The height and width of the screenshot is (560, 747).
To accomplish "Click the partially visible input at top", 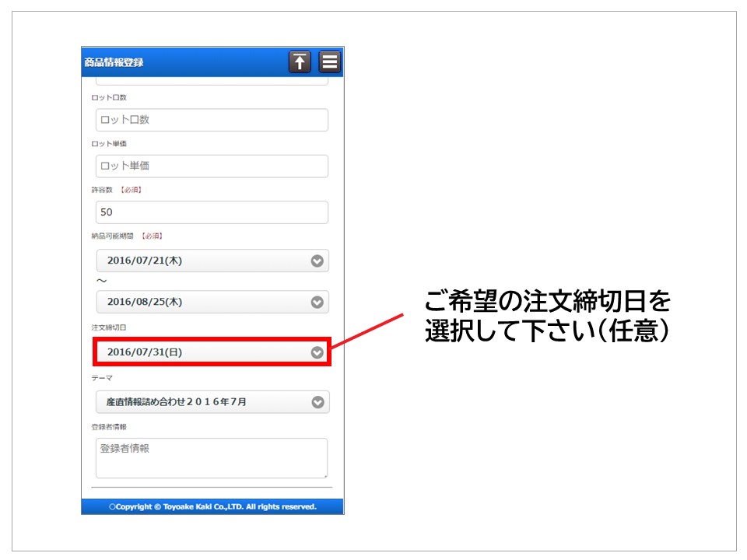I will pos(212,80).
